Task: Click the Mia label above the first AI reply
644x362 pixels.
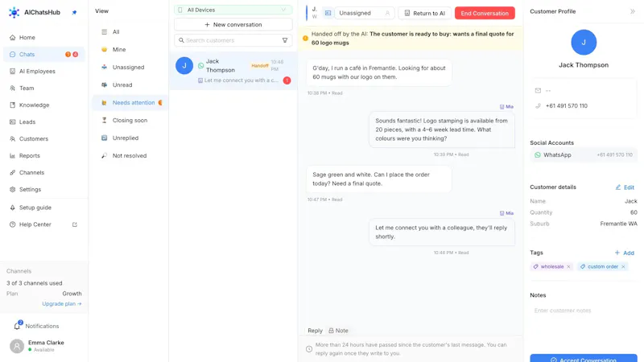Action: point(506,107)
